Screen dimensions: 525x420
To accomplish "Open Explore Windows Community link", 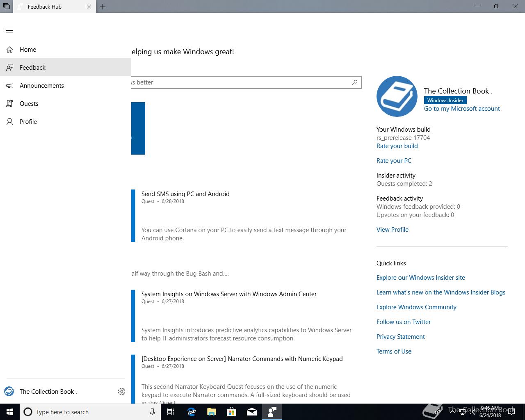I will (x=416, y=307).
